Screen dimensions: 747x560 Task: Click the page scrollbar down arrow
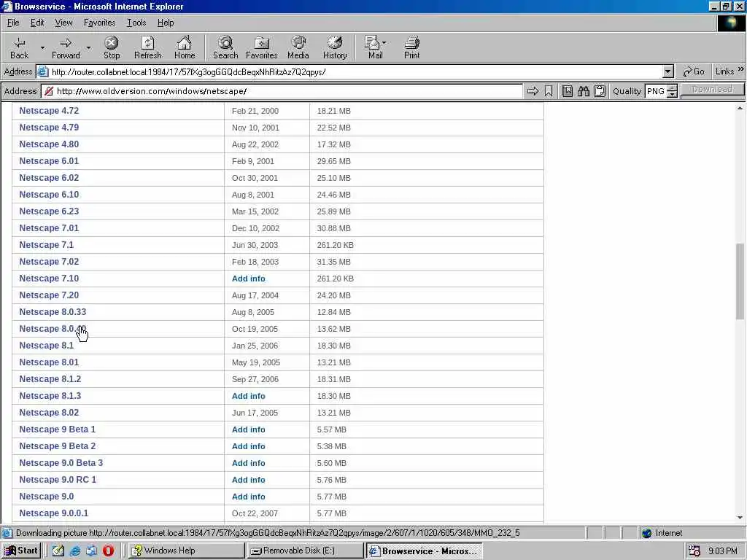(x=740, y=517)
